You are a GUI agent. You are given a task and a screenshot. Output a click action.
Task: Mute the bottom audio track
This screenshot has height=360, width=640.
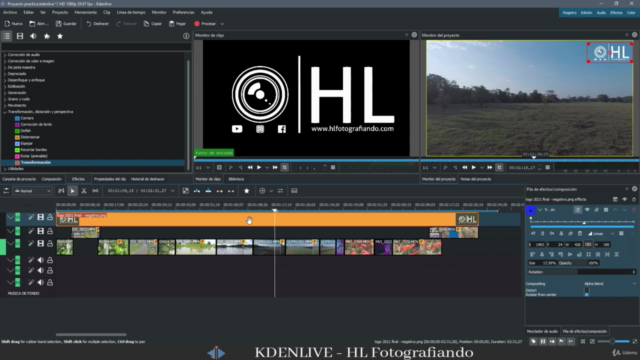pos(40,282)
